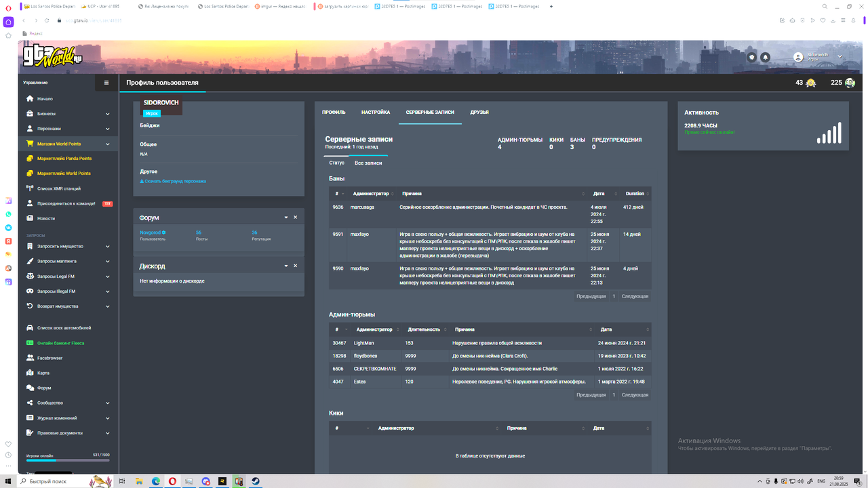Screen dimensions: 868x488
Task: Click the panda points avatar icon
Action: [x=850, y=83]
